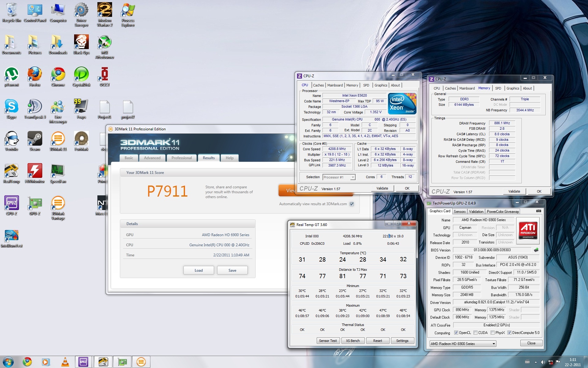Click the Intel Xeon logo in CPU-Z
The image size is (588, 368).
coord(402,104)
